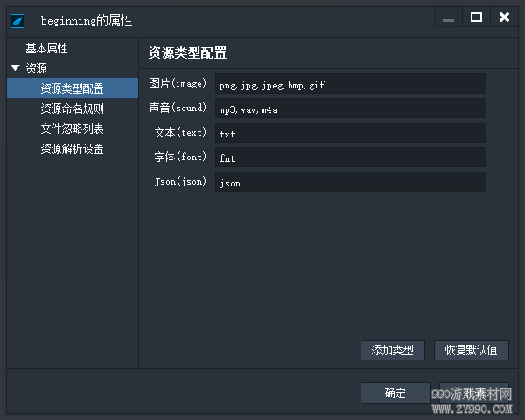Image resolution: width=525 pixels, height=420 pixels.
Task: Click the cancel button beside 确定
Action: (x=474, y=393)
